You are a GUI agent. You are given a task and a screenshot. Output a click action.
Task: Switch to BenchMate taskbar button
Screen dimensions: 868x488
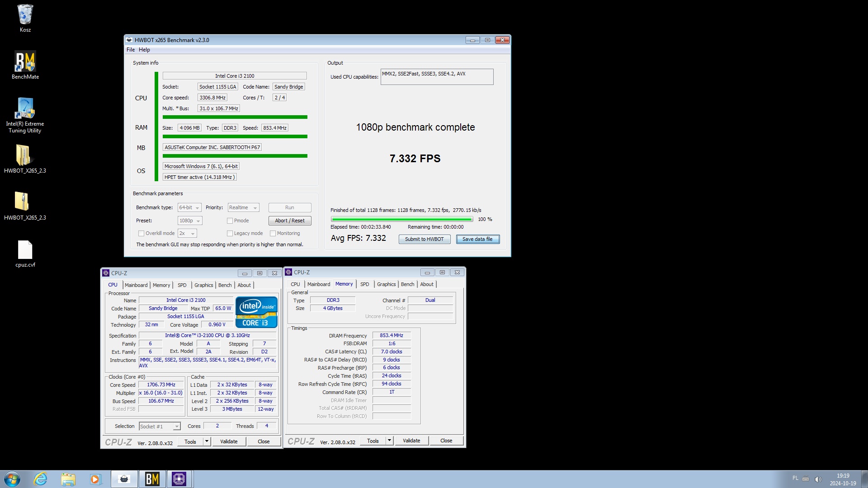(152, 479)
